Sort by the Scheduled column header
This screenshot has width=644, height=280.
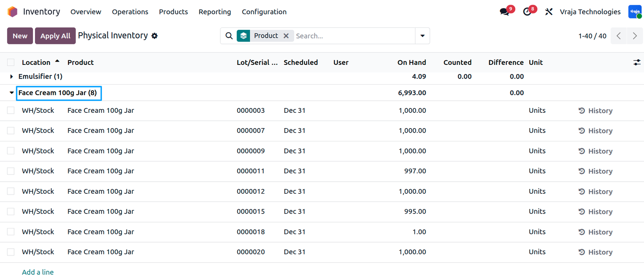click(x=301, y=62)
